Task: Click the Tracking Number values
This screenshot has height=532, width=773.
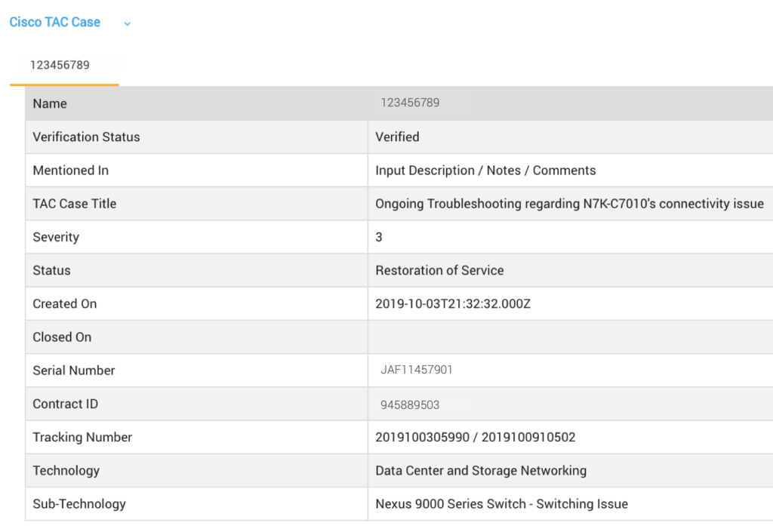Action: [x=475, y=437]
